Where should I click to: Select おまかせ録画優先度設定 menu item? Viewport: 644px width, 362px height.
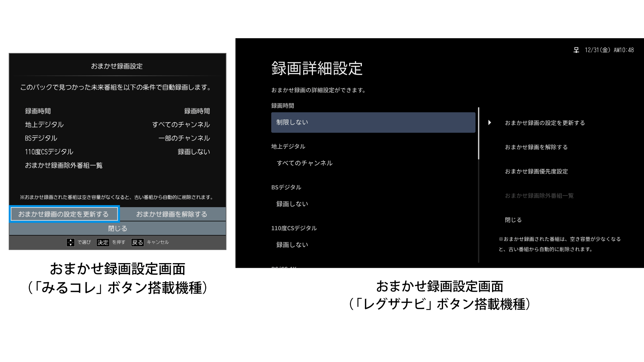click(x=536, y=171)
